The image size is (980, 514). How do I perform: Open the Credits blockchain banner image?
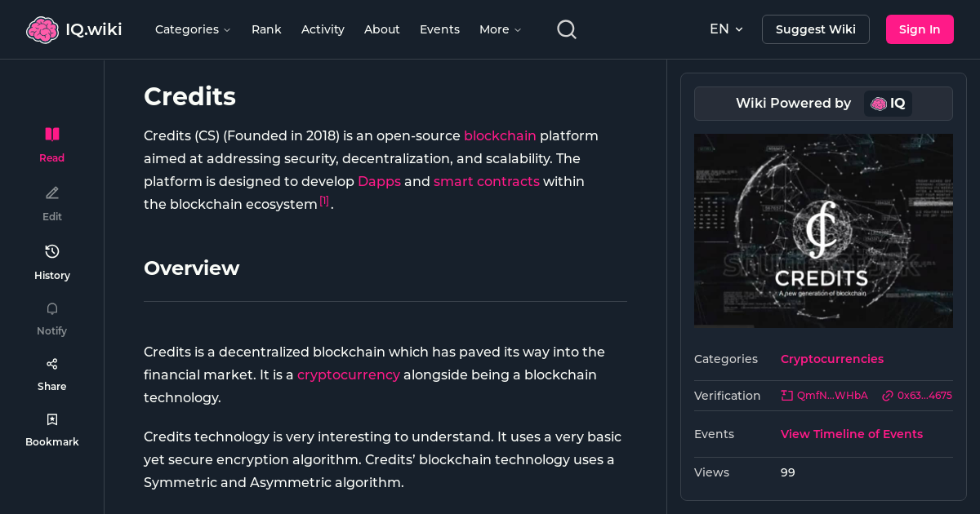pyautogui.click(x=823, y=229)
